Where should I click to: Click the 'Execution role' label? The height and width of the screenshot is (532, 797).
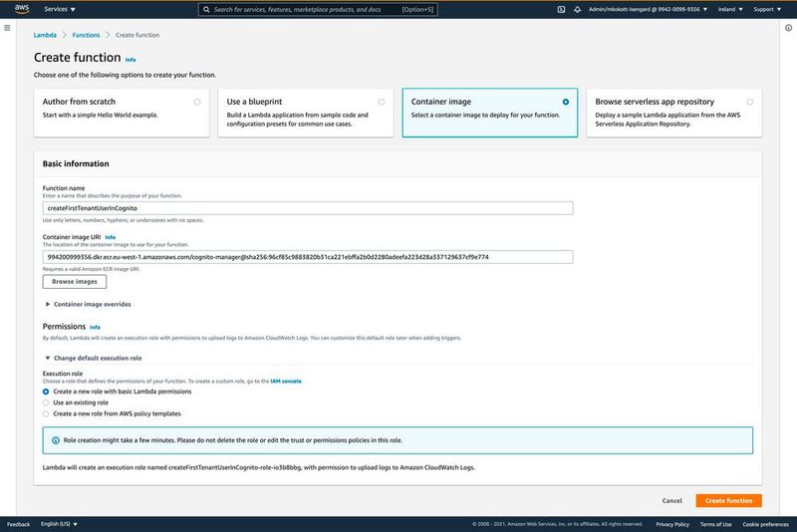tap(63, 374)
